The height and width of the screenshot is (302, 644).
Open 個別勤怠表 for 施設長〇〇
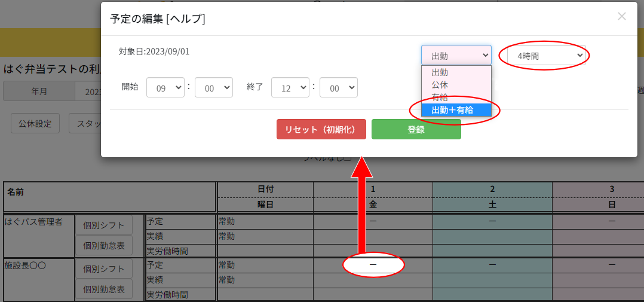(104, 289)
